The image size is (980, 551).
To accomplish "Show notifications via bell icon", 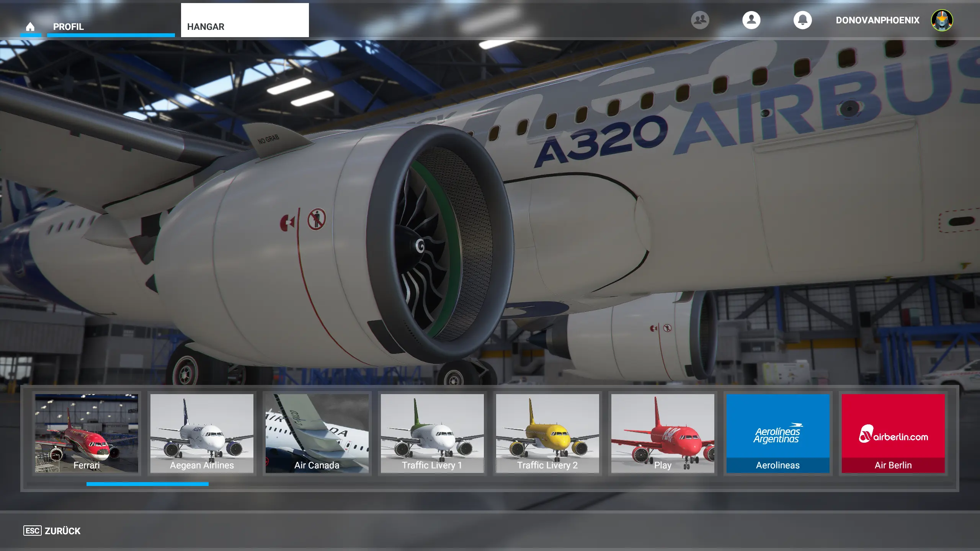I will [802, 20].
